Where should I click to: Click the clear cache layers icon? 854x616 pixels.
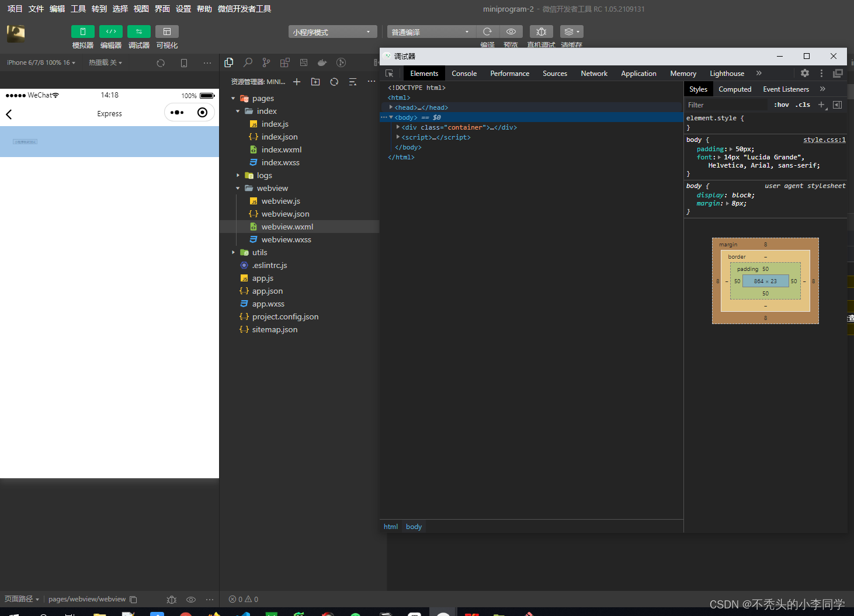point(571,32)
